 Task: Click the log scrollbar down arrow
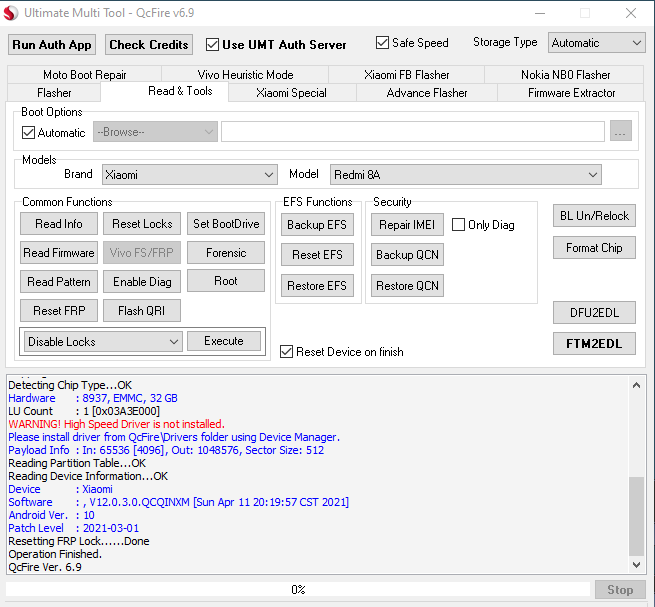click(x=636, y=565)
